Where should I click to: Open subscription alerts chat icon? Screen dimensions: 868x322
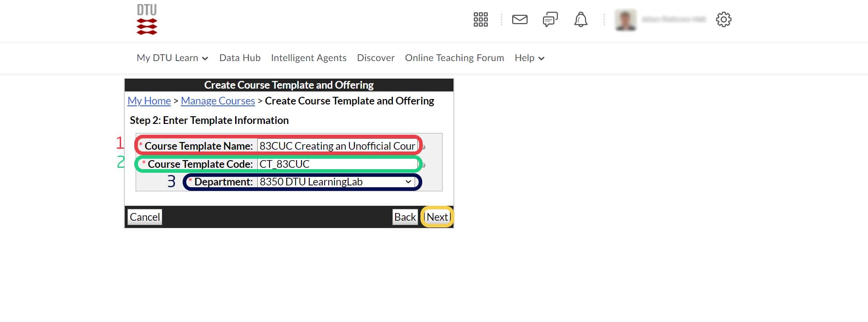(x=550, y=19)
